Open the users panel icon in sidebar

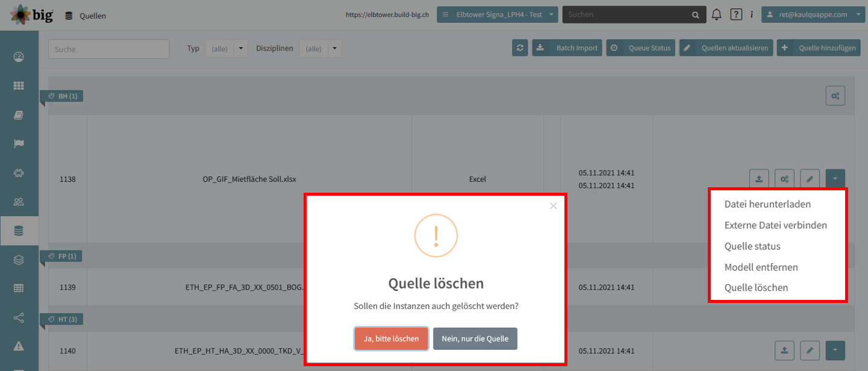click(x=19, y=201)
